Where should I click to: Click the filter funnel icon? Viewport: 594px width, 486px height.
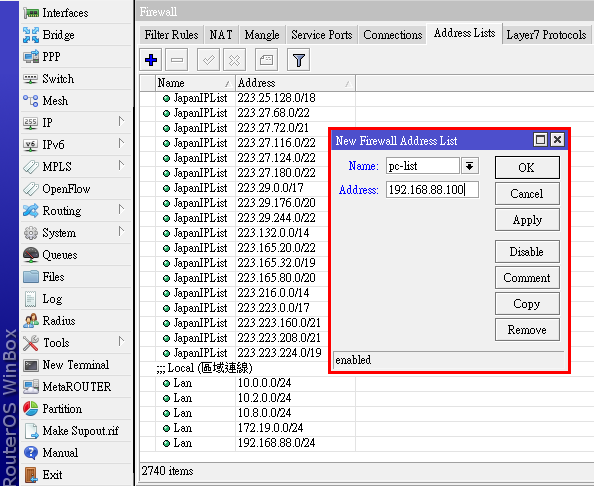(x=299, y=60)
